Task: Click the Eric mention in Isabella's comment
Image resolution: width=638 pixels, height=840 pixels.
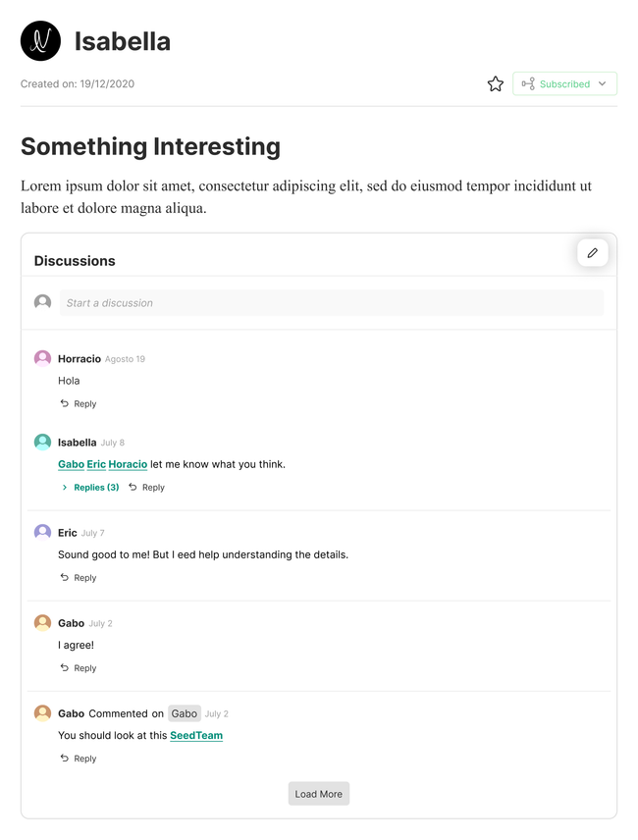Action: coord(96,464)
